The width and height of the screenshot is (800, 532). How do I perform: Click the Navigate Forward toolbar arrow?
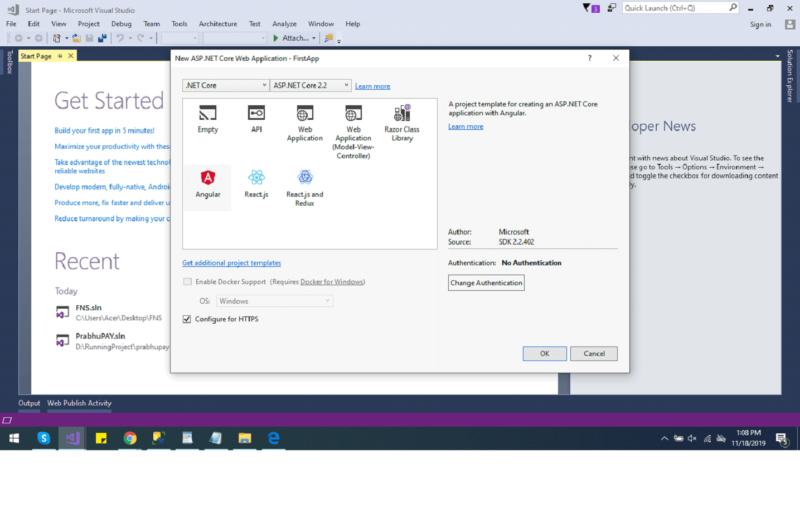(x=38, y=38)
